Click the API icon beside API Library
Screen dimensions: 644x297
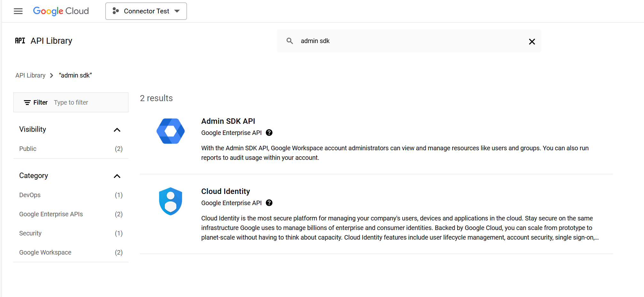(20, 41)
